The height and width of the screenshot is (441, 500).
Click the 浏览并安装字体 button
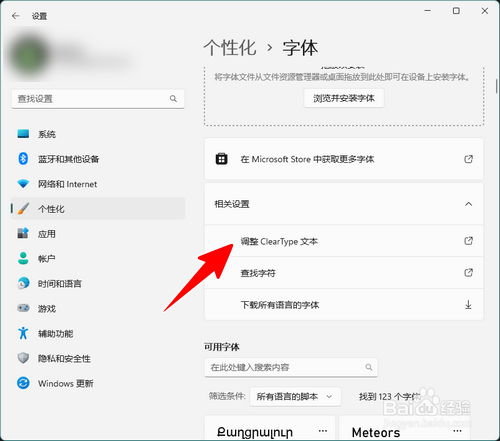pyautogui.click(x=344, y=98)
